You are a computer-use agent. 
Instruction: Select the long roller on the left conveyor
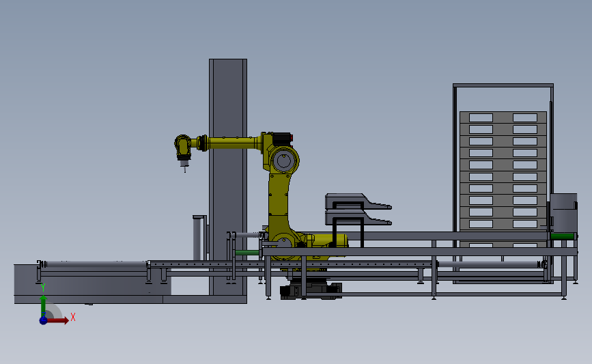click(95, 264)
